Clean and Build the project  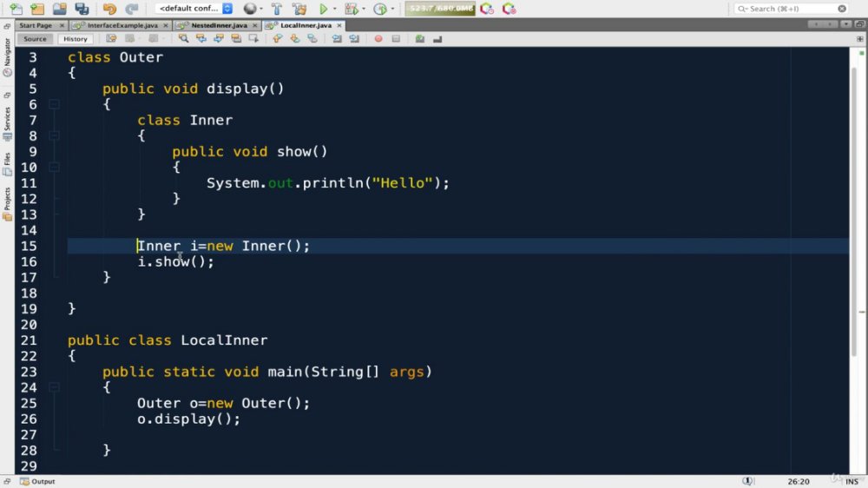299,9
